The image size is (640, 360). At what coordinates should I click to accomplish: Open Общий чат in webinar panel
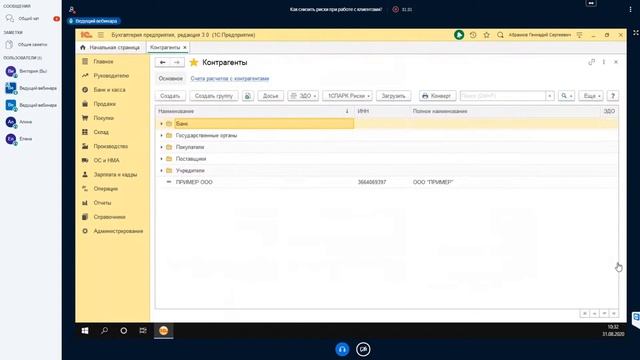click(29, 19)
